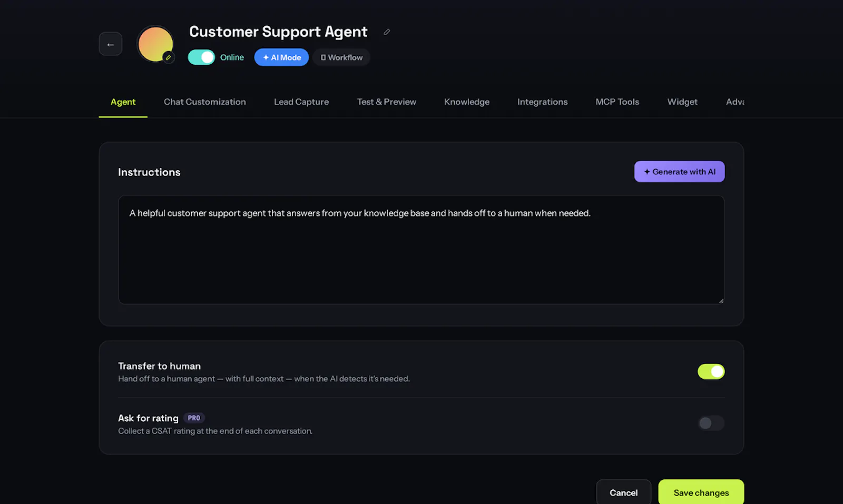Click the 'Collect a CSAT rating' description
Viewport: 843px width, 504px height.
click(215, 431)
